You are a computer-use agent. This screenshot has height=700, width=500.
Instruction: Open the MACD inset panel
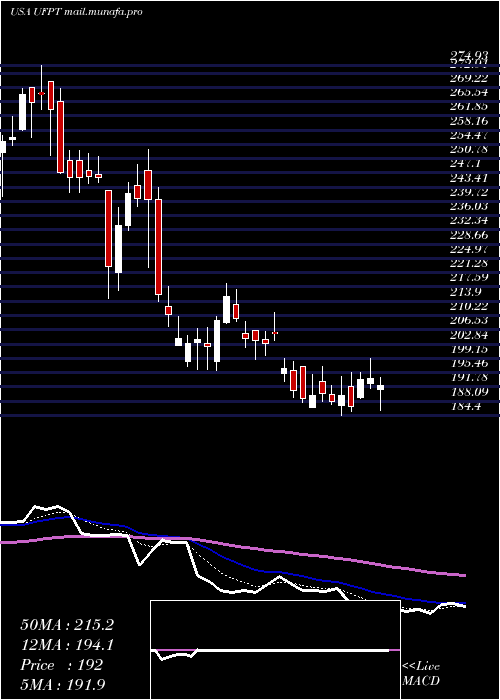pyautogui.click(x=275, y=650)
